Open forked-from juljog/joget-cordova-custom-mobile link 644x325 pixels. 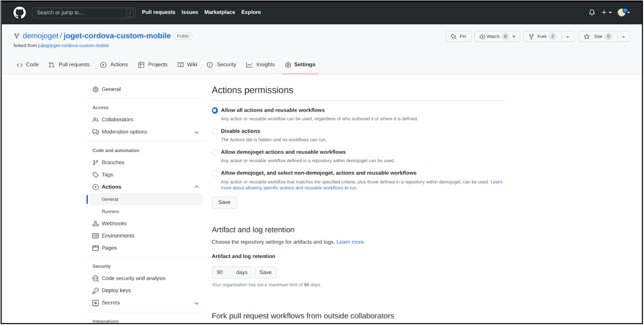[73, 46]
